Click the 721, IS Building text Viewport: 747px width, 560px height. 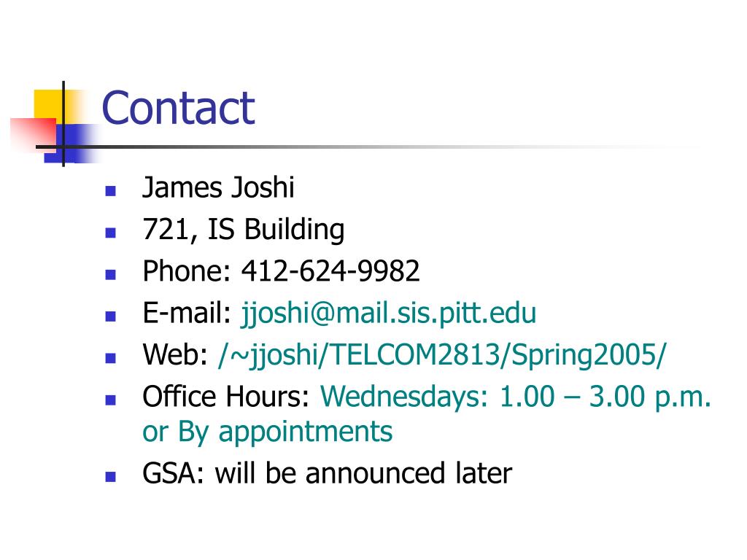pyautogui.click(x=244, y=230)
